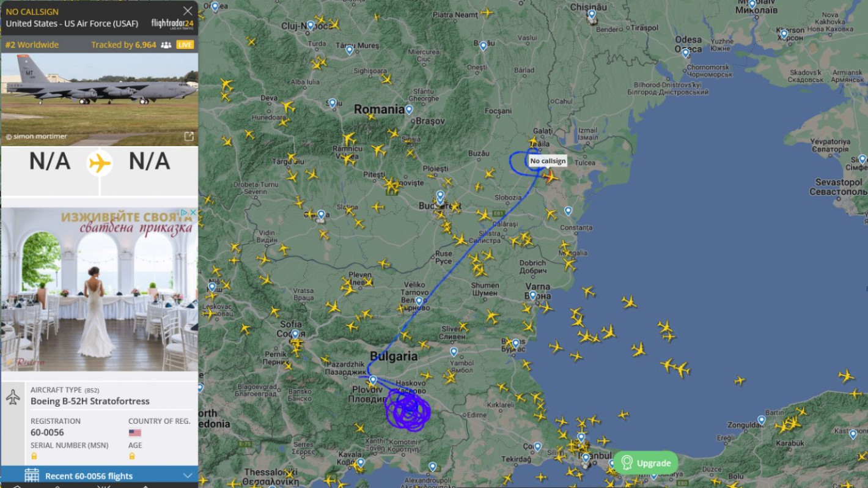Click the 'Bulgaria' country label on map
This screenshot has height=488, width=868.
(394, 356)
